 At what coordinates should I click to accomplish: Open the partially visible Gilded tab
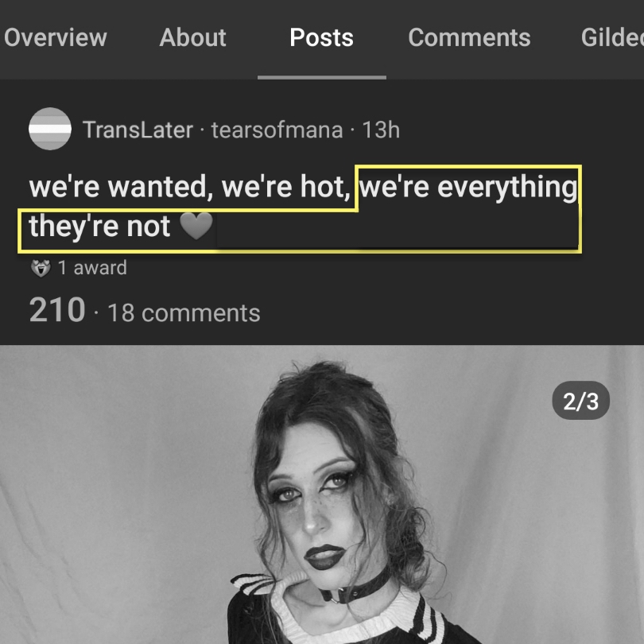(x=612, y=38)
